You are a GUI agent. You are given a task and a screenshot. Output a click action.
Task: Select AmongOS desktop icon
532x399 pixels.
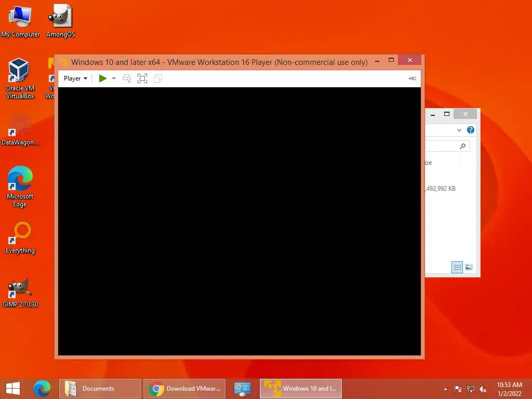[x=60, y=21]
